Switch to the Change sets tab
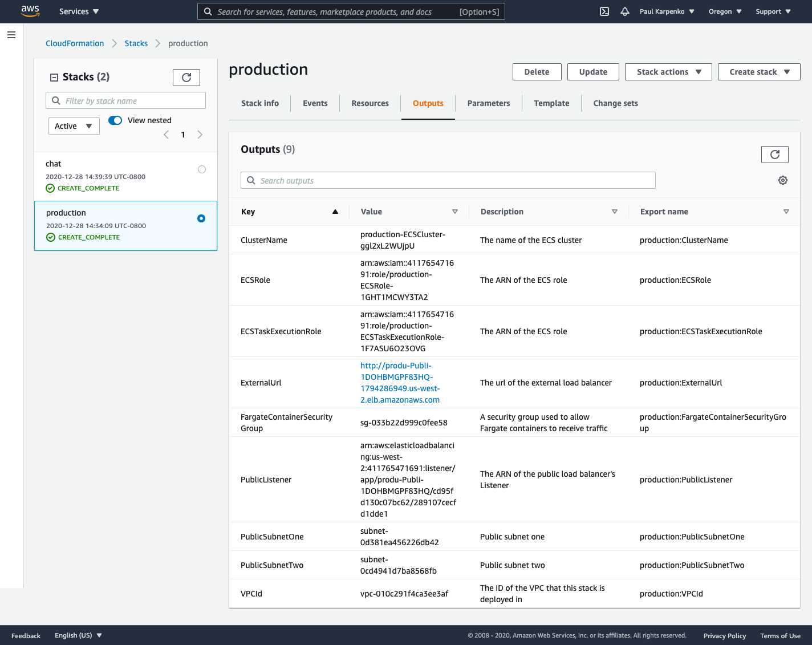The image size is (812, 645). pyautogui.click(x=616, y=103)
